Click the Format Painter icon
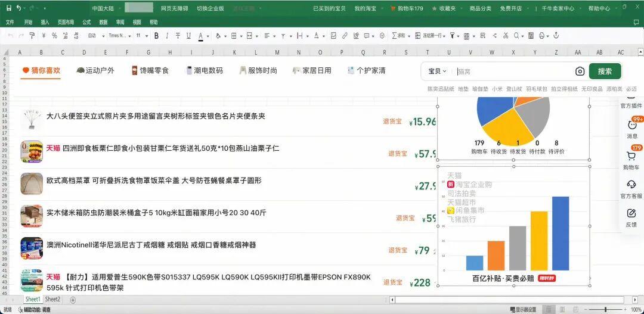The width and height of the screenshot is (644, 314). (32, 36)
